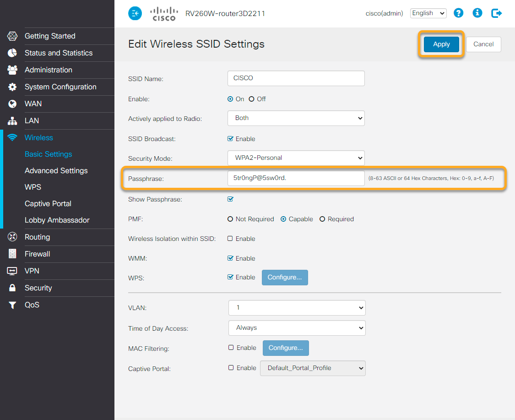Click the Administration users icon
Image resolution: width=515 pixels, height=420 pixels.
coord(12,70)
